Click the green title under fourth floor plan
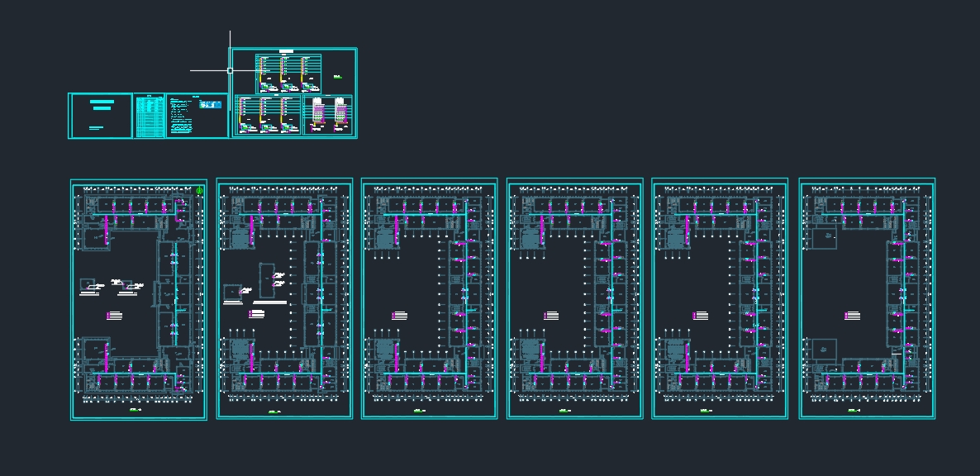 click(566, 411)
